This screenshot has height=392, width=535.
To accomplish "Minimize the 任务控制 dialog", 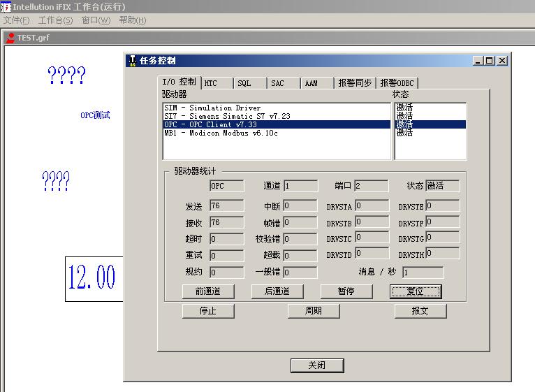I will (478, 61).
